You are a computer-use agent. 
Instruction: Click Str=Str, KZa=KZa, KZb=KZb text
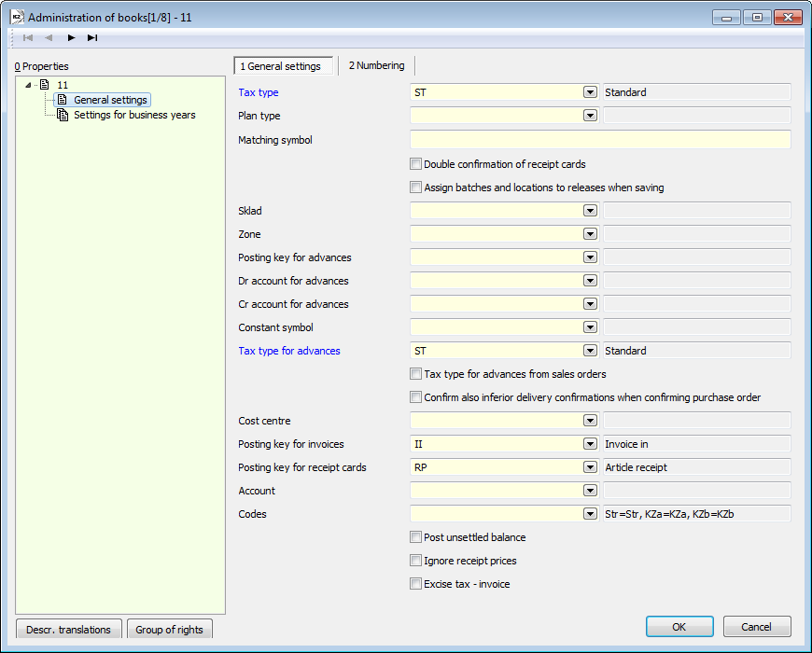[x=669, y=514]
